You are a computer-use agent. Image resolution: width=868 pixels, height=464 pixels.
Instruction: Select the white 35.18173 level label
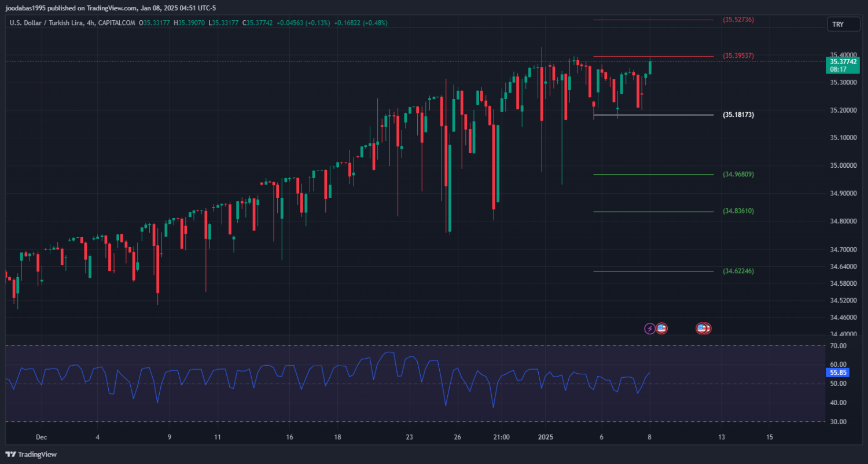(738, 115)
